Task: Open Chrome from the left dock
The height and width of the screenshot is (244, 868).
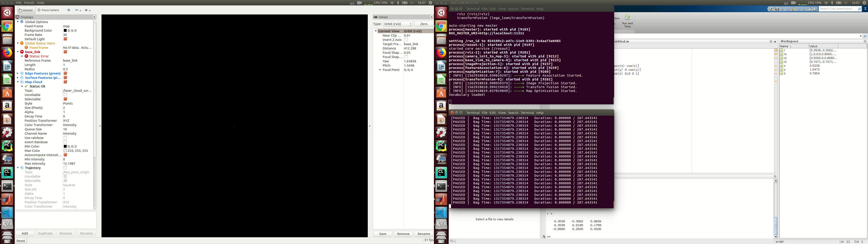Action: click(x=7, y=26)
